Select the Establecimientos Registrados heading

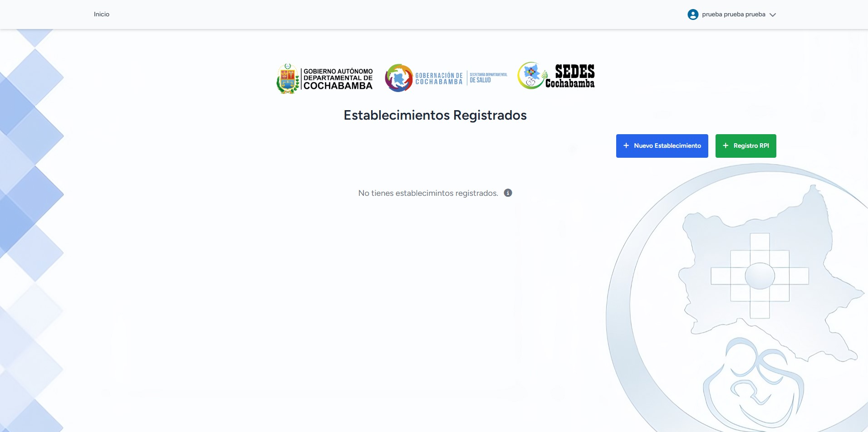435,115
